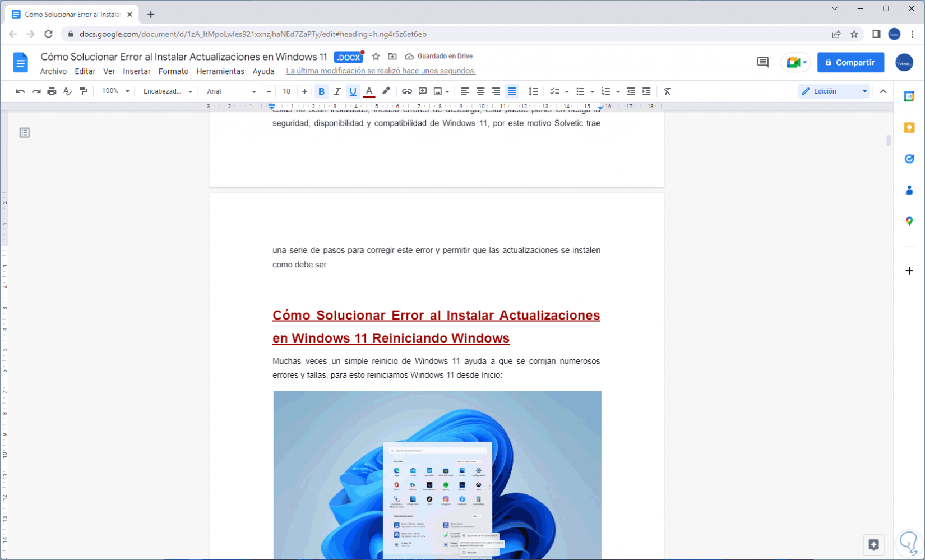Start a numbered list

[x=605, y=91]
